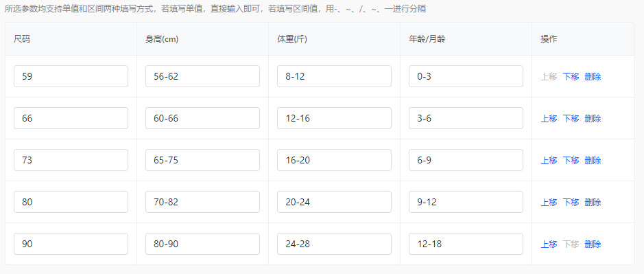Focus age field showing 12-18

(x=466, y=244)
